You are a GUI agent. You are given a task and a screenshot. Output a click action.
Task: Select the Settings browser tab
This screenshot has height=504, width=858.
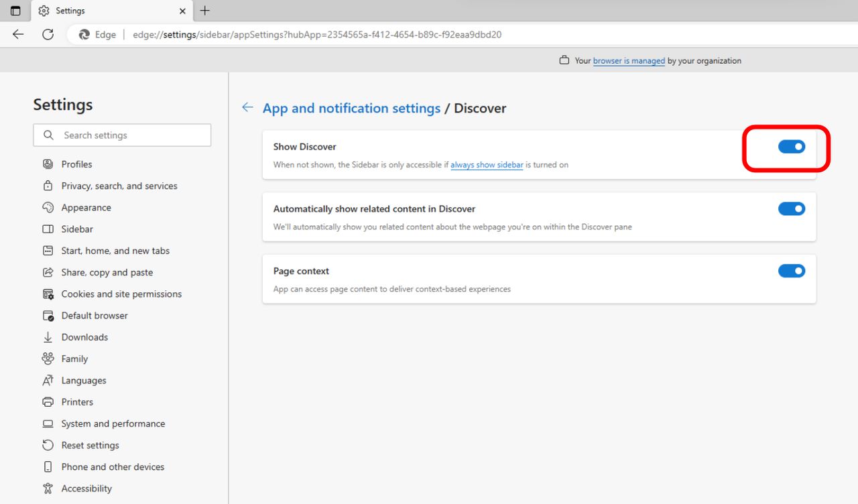(x=112, y=11)
